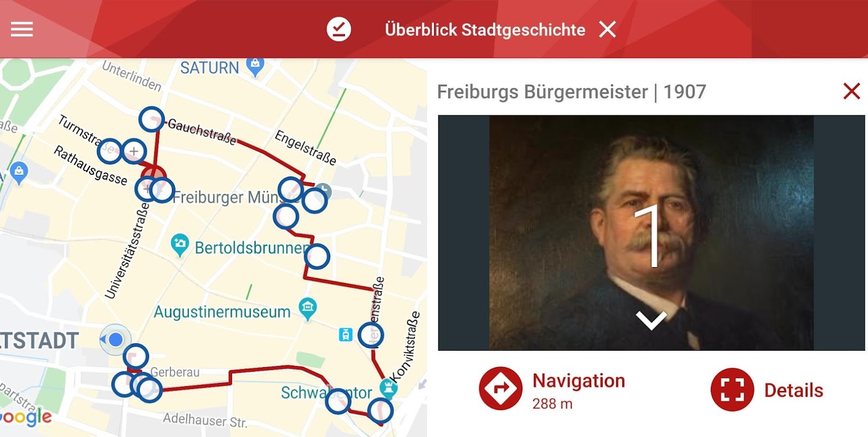Tap the tram stop icon on map
Viewport: 868px width, 437px height.
pyautogui.click(x=346, y=334)
